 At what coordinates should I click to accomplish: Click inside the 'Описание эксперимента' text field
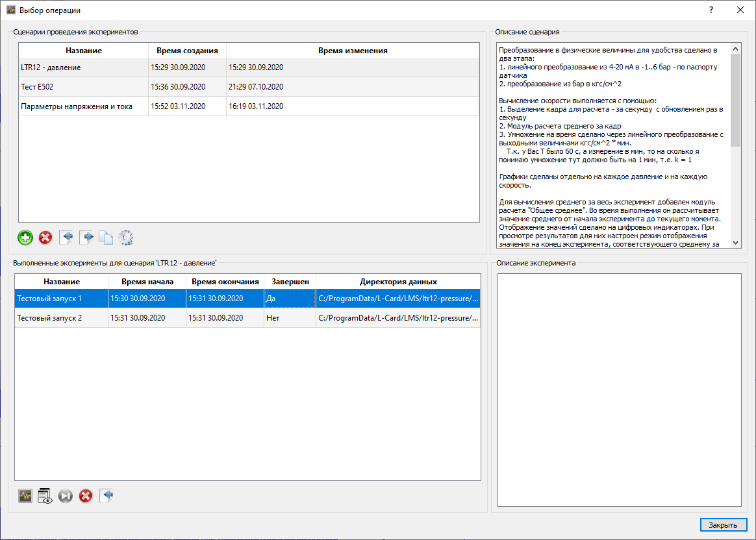click(x=619, y=389)
